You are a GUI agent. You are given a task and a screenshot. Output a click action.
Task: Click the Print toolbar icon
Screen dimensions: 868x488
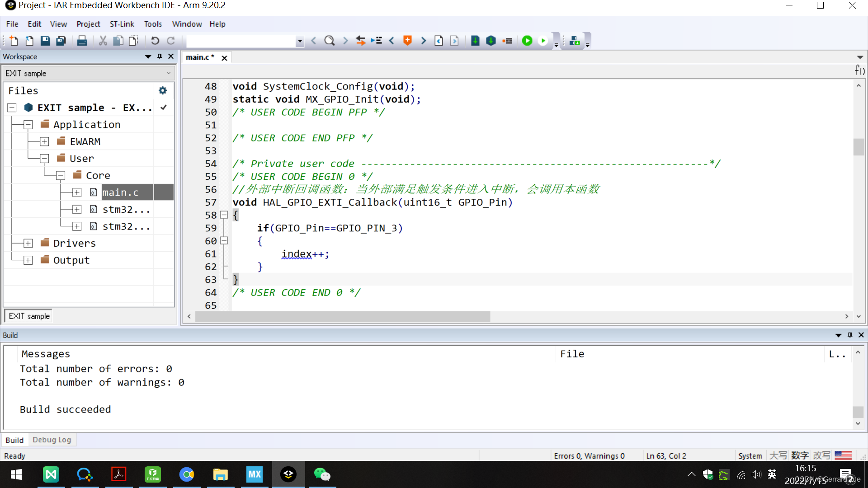(82, 41)
